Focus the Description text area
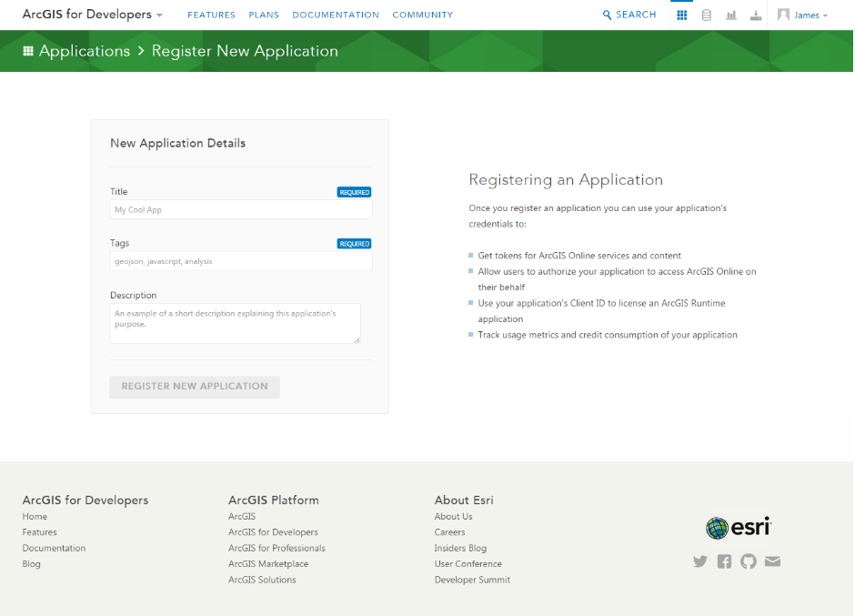Image resolution: width=855 pixels, height=616 pixels. tap(235, 324)
